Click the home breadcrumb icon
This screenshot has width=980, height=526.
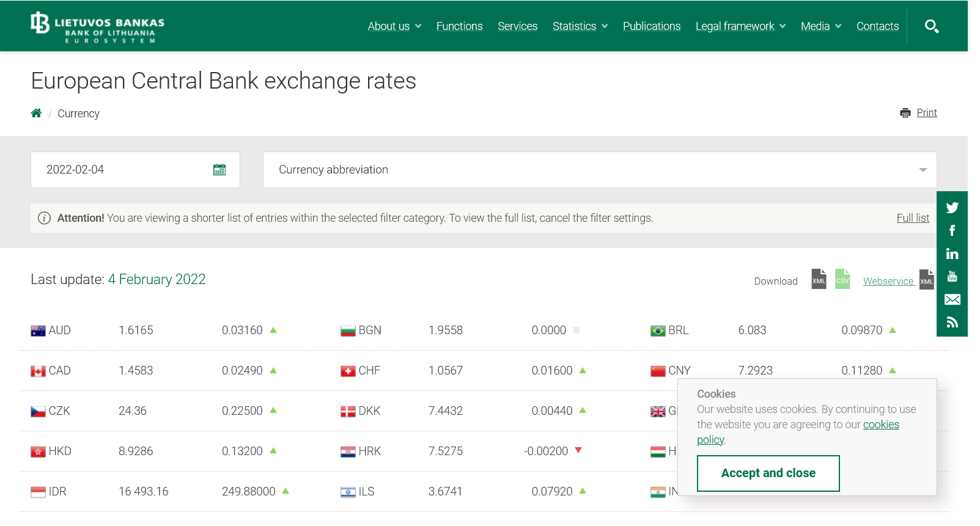click(x=37, y=113)
